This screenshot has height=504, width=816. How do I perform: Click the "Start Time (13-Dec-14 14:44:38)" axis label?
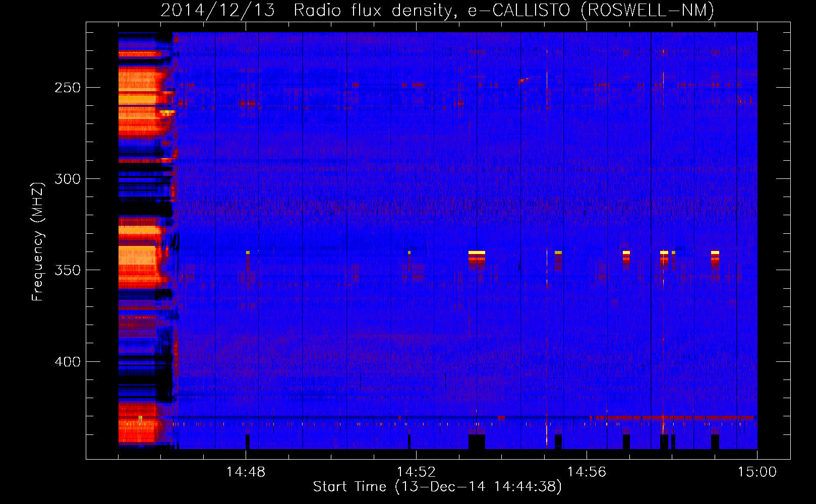[x=437, y=487]
